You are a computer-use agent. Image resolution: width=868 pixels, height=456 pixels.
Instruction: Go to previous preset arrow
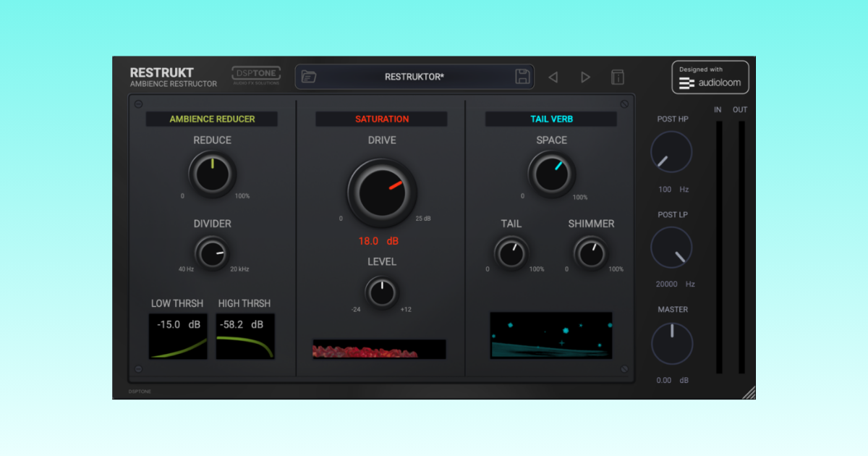[553, 77]
